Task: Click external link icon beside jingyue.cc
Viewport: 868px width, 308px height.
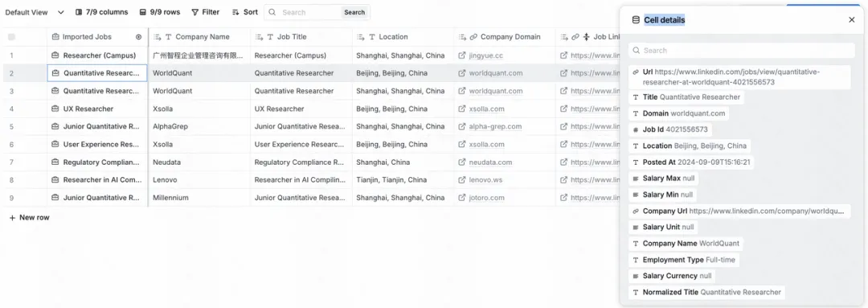Action: (462, 55)
